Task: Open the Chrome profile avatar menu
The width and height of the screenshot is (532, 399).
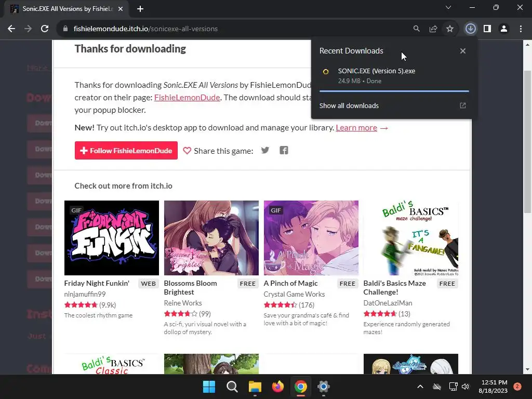Action: click(504, 29)
